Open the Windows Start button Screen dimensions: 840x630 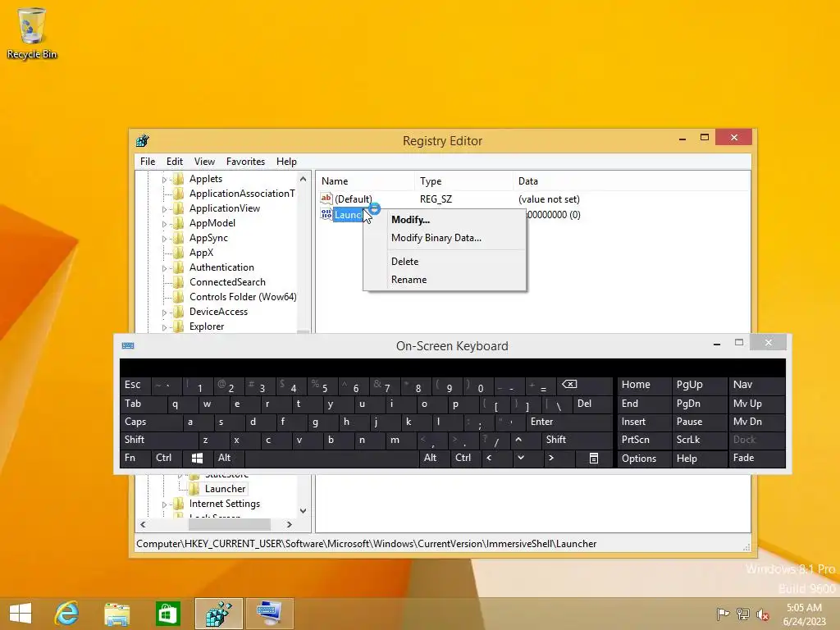click(21, 614)
